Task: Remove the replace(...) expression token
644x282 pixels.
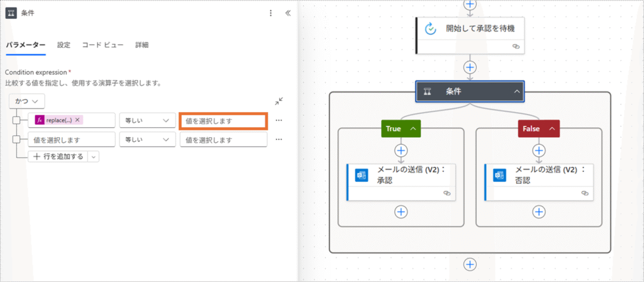Action: click(x=79, y=120)
